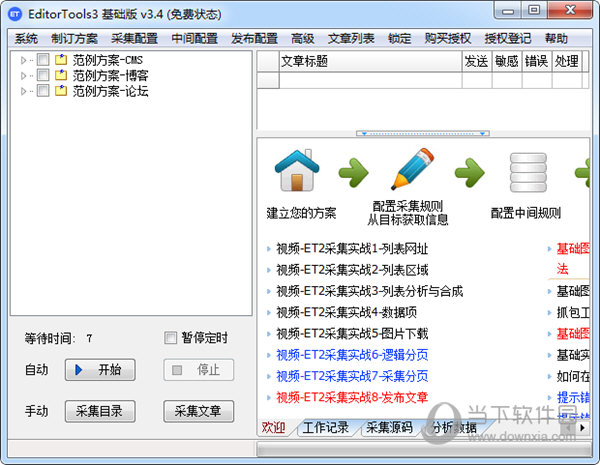Open the 制订方案 menu

click(x=75, y=39)
